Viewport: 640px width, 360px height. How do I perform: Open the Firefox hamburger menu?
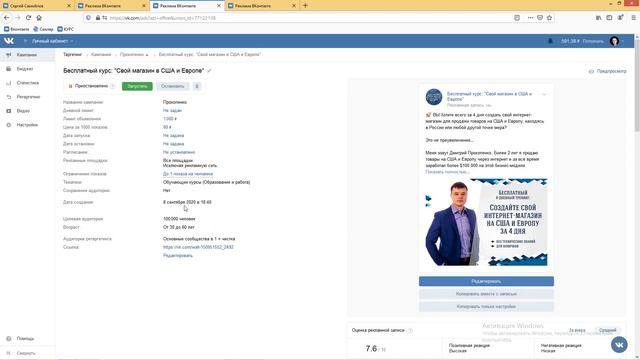(633, 18)
